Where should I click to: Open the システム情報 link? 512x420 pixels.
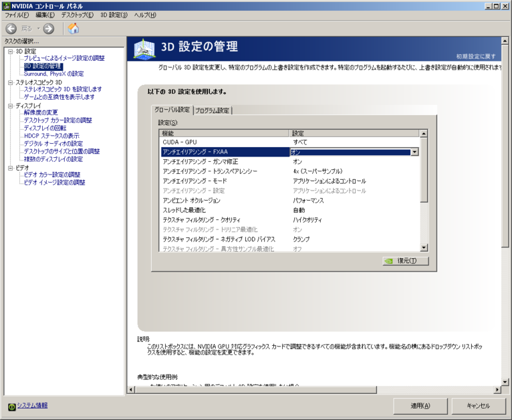pyautogui.click(x=32, y=405)
